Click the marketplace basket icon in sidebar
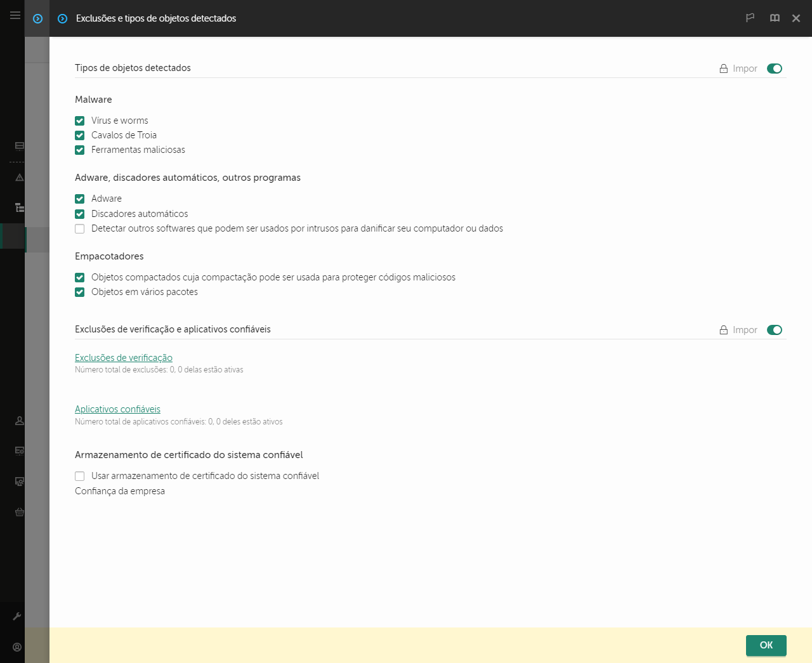This screenshot has width=812, height=663. (x=19, y=511)
